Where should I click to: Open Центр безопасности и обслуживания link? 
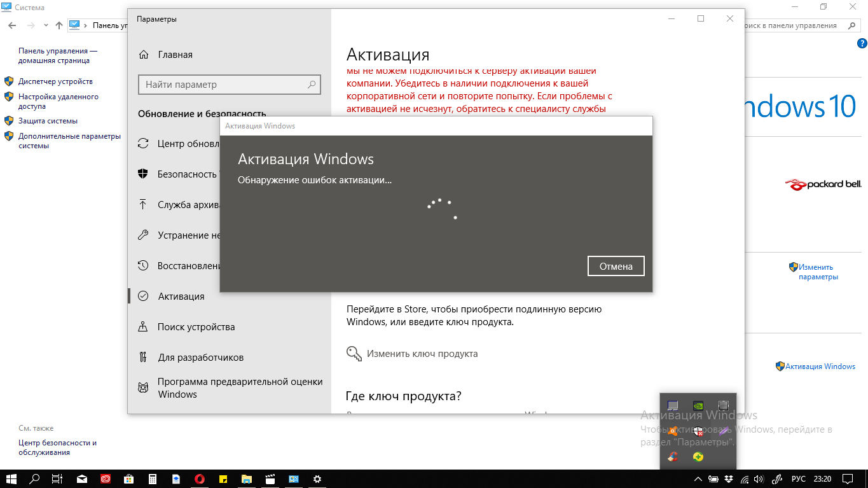coord(58,448)
